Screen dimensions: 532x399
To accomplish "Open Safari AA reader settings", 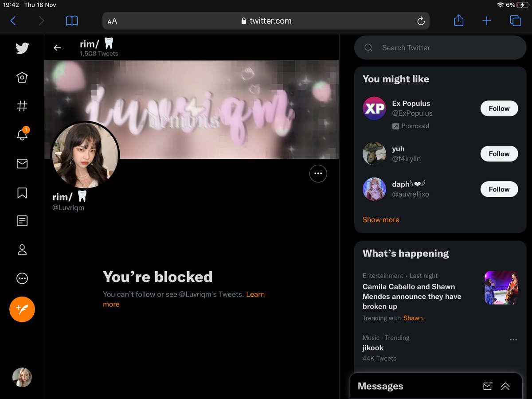I will click(x=112, y=21).
